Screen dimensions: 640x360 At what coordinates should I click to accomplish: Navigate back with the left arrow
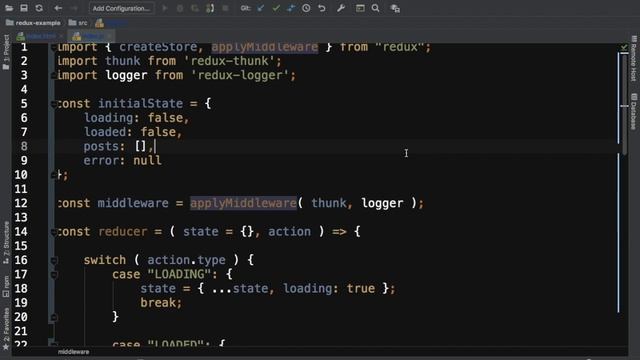(58, 8)
